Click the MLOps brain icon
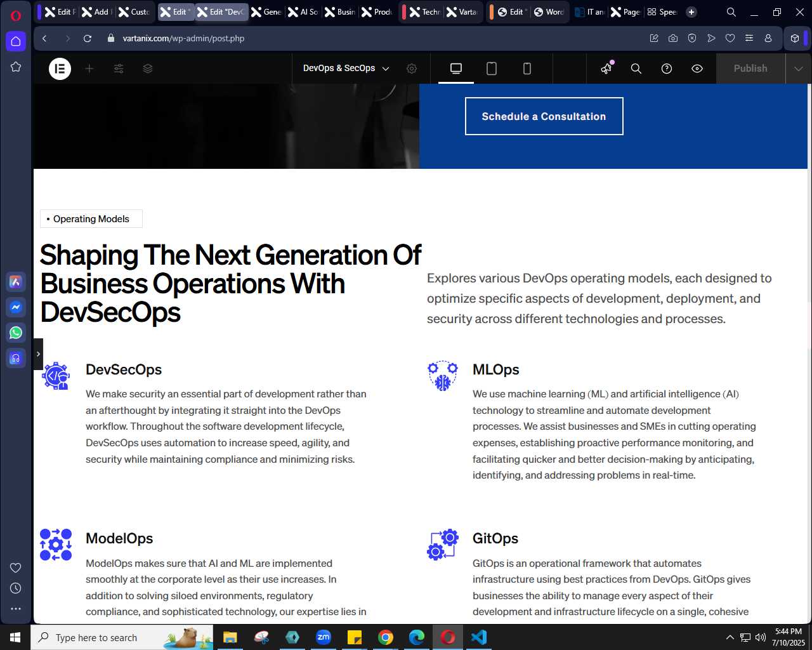 pyautogui.click(x=443, y=376)
